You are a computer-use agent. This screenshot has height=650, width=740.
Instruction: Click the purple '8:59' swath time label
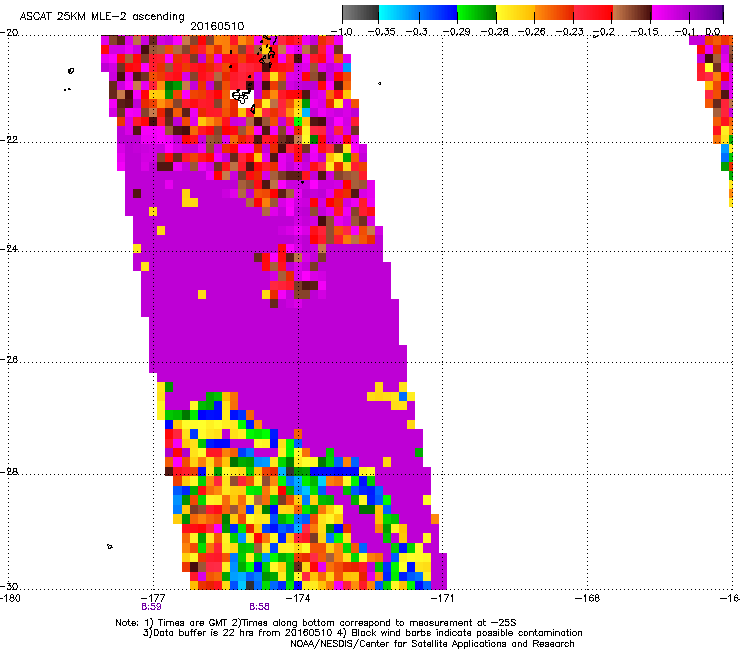(151, 607)
